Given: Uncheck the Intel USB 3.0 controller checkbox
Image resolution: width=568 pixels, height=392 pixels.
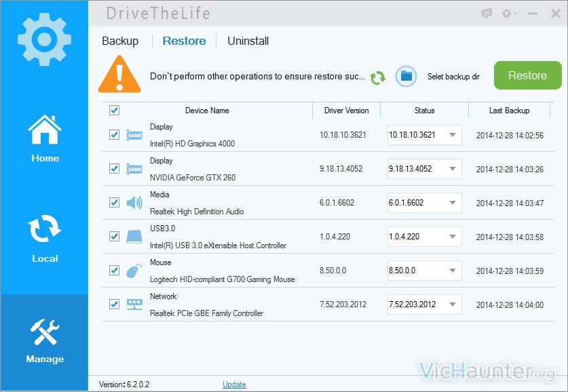Looking at the screenshot, I should [114, 237].
